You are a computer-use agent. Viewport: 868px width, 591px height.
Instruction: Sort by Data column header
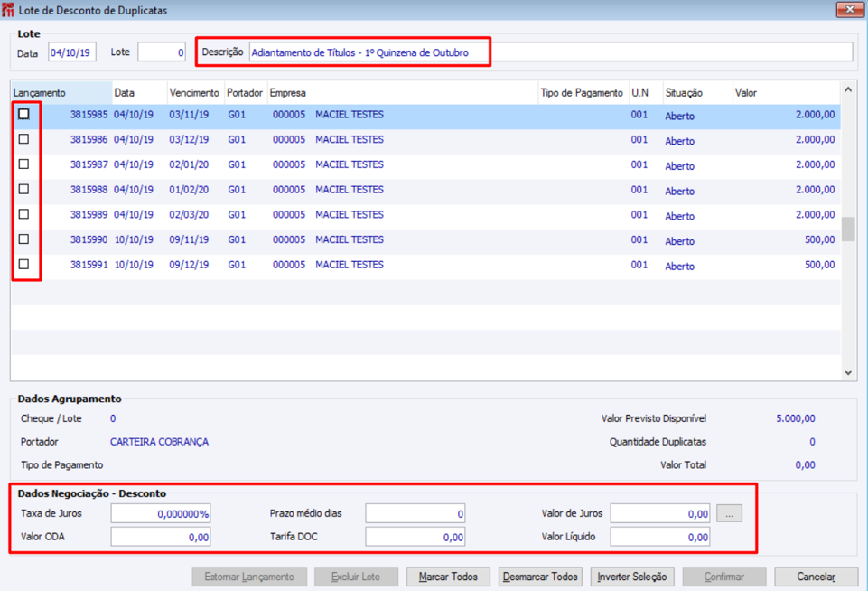[139, 92]
